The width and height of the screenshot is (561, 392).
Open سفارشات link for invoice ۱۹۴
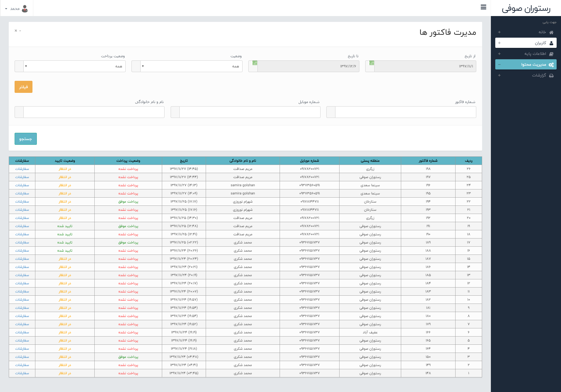pos(22,201)
